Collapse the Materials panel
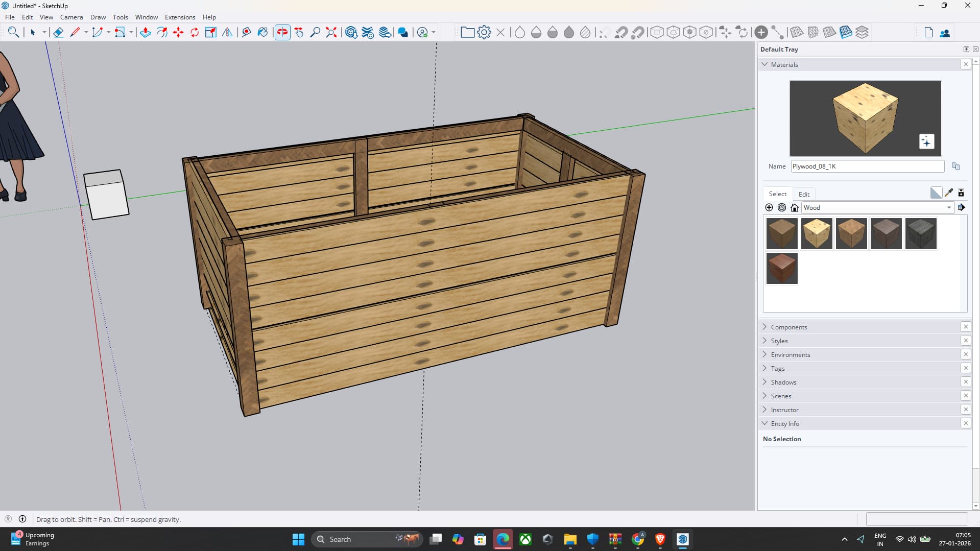Viewport: 980px width, 551px height. (784, 64)
